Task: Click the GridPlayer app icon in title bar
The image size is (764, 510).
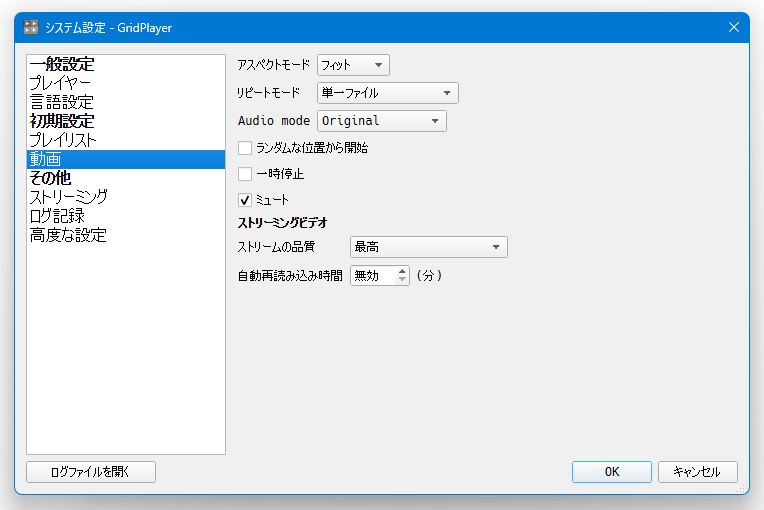Action: [x=31, y=27]
